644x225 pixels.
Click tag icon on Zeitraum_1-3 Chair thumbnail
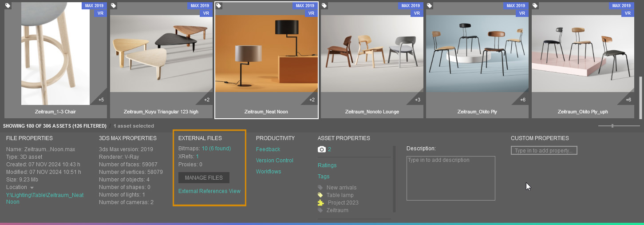point(8,6)
